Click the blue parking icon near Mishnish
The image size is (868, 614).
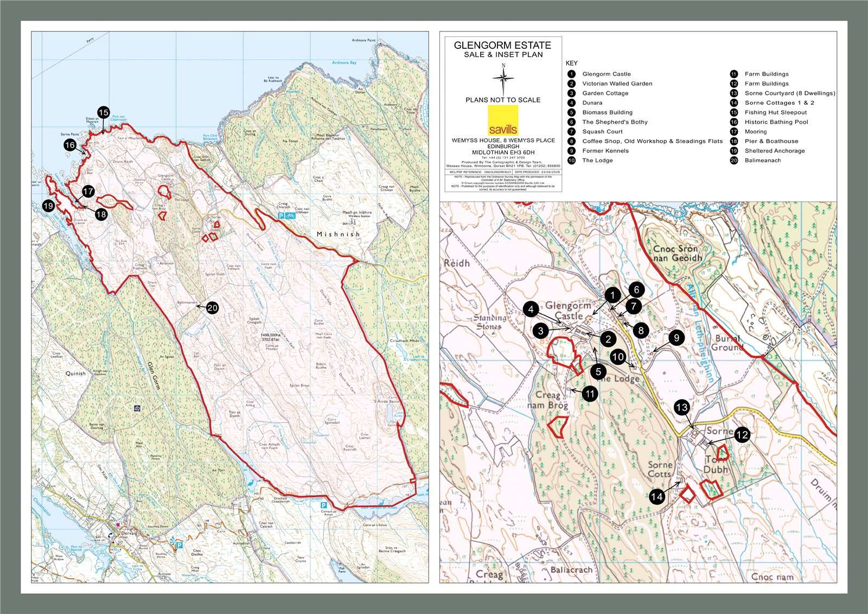coord(280,216)
